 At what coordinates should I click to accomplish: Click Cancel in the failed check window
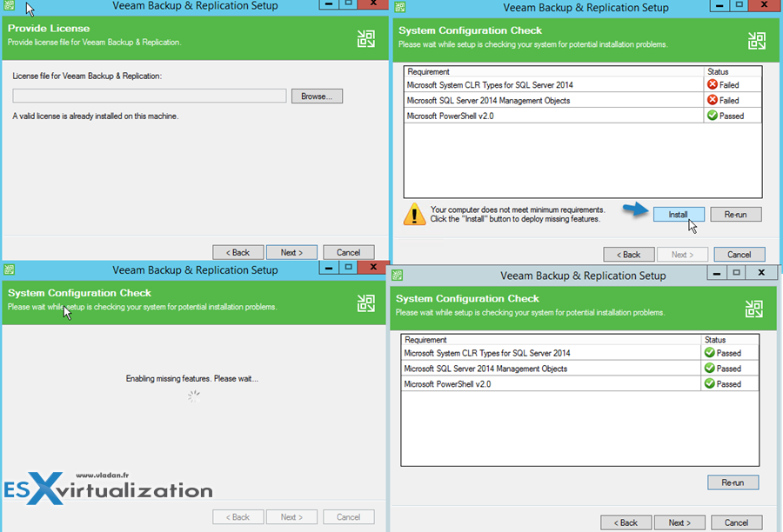click(x=739, y=255)
